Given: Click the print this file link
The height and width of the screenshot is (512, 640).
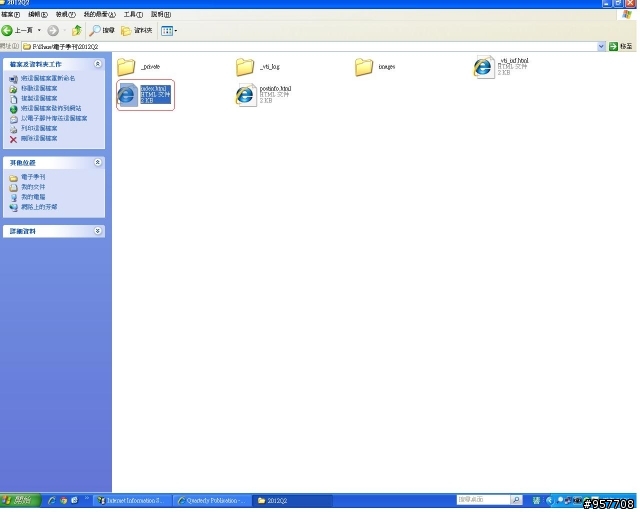Looking at the screenshot, I should (x=39, y=128).
